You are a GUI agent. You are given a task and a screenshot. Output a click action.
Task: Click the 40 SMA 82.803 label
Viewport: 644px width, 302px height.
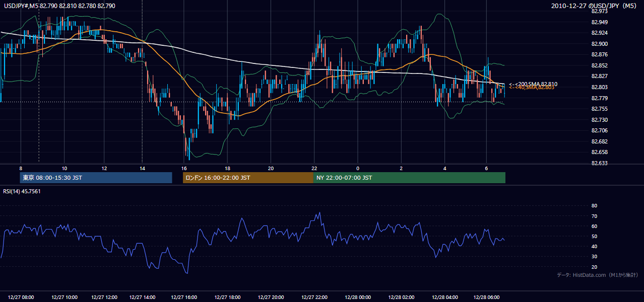tap(532, 88)
